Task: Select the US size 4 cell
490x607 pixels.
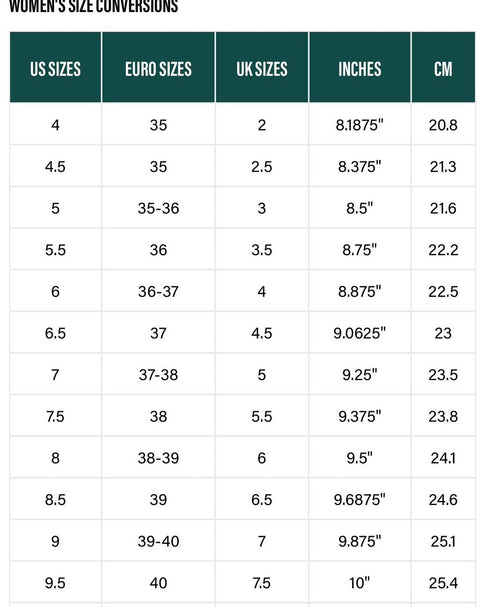Action: point(55,125)
